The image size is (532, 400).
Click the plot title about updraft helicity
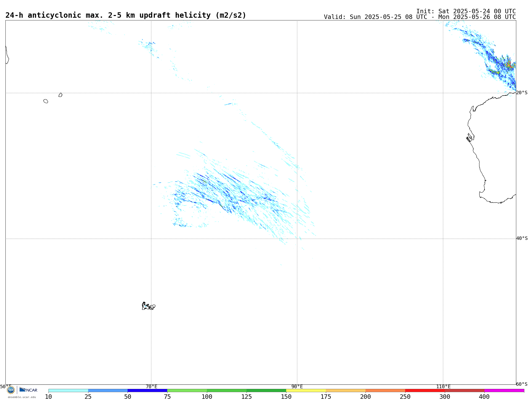pos(126,15)
